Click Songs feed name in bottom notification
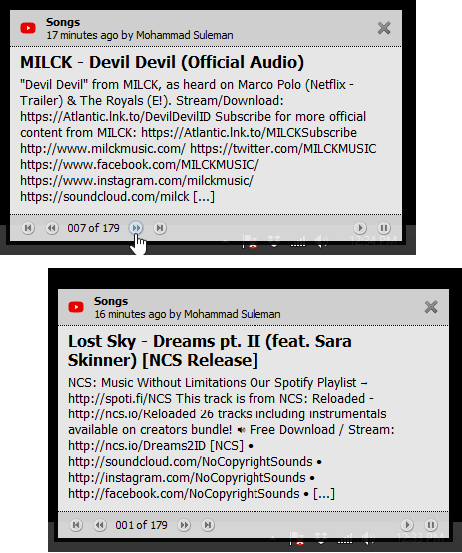Viewport: 462px width, 553px height. 111,301
